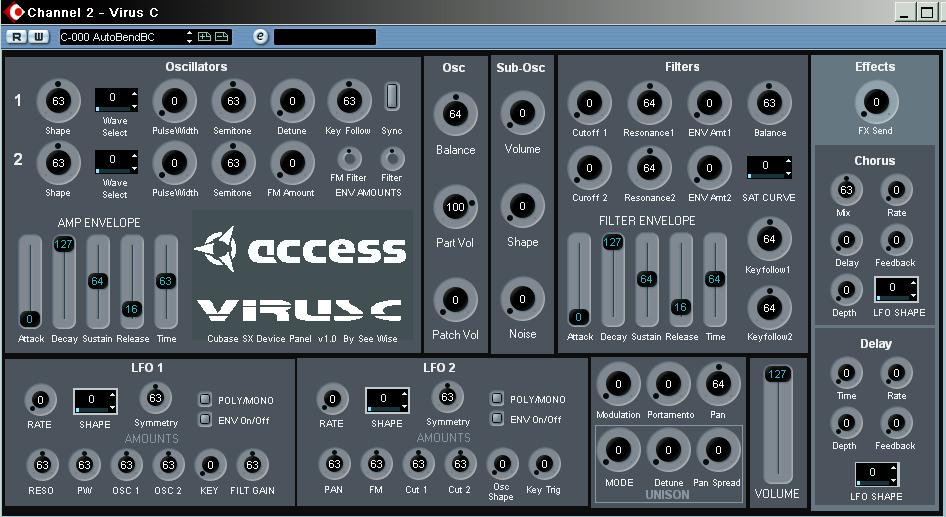Toggle the oscillator Sync switch

[392, 96]
